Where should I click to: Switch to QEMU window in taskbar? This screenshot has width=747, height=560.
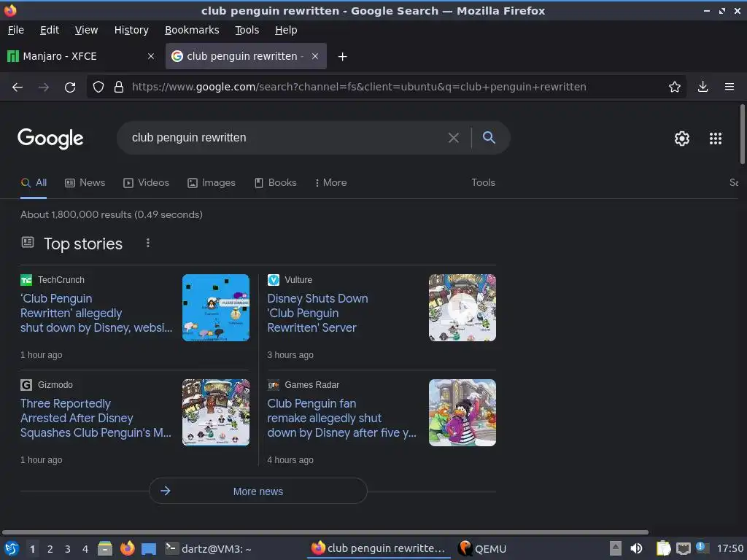tap(482, 549)
